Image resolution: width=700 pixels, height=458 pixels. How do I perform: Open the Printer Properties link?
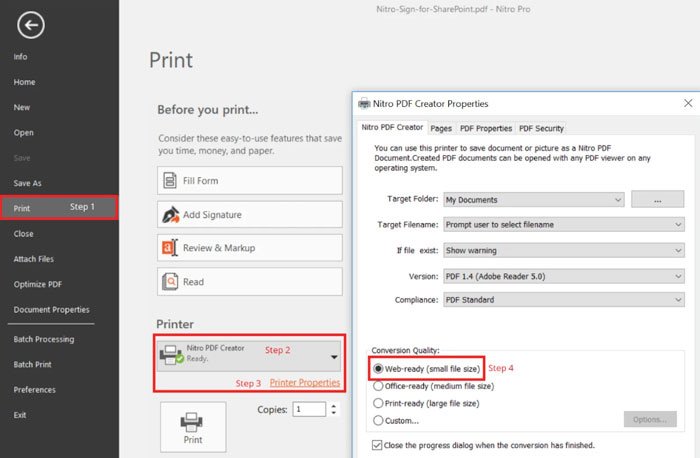[304, 383]
